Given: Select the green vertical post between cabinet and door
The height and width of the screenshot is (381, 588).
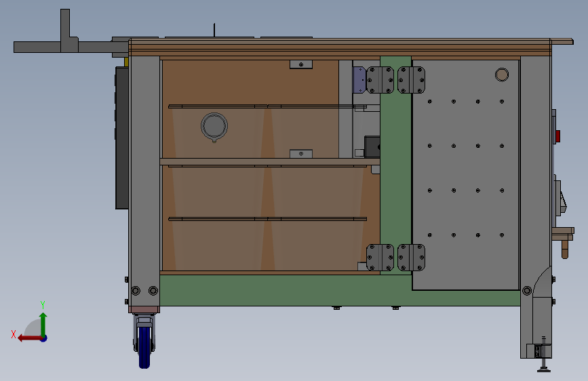Looking at the screenshot, I should (395, 165).
